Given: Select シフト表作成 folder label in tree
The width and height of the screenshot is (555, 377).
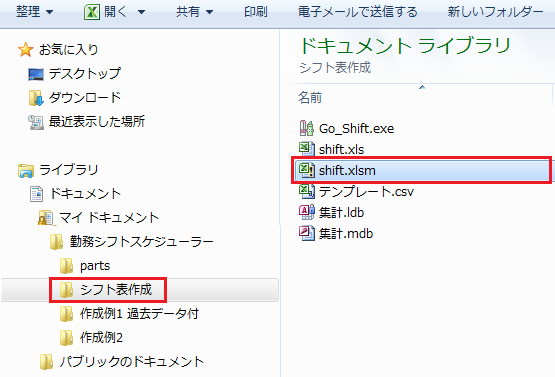Looking at the screenshot, I should 116,290.
